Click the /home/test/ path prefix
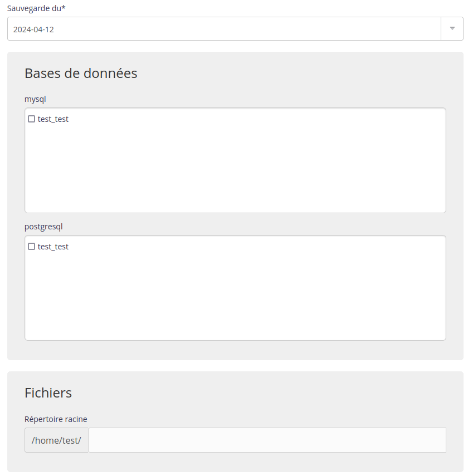Viewport: 468px width, 476px height. [56, 440]
